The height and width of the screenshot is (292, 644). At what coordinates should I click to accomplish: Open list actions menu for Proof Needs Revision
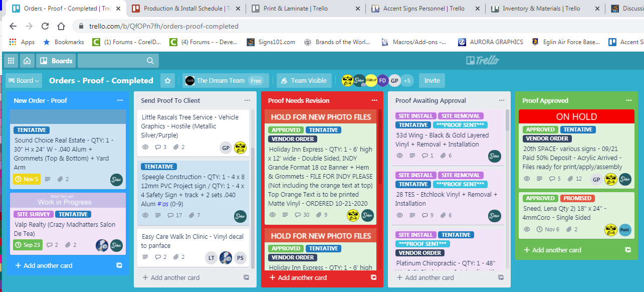tap(374, 100)
